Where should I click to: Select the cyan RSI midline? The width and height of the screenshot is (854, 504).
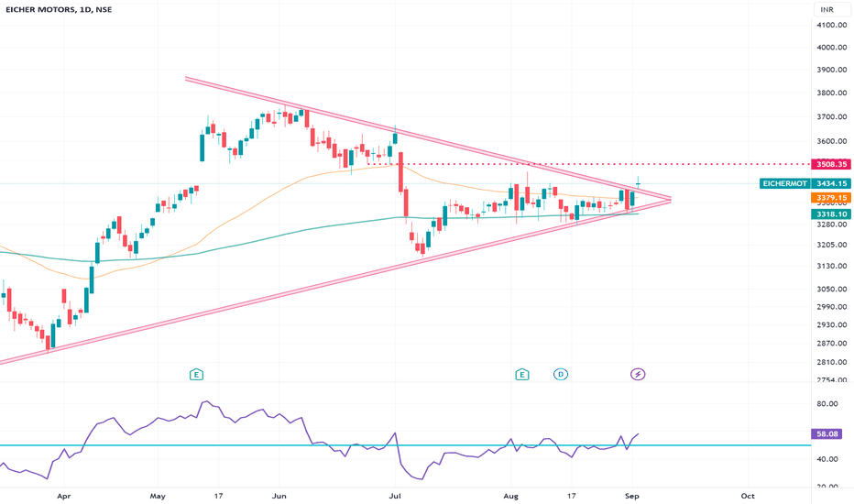405,445
